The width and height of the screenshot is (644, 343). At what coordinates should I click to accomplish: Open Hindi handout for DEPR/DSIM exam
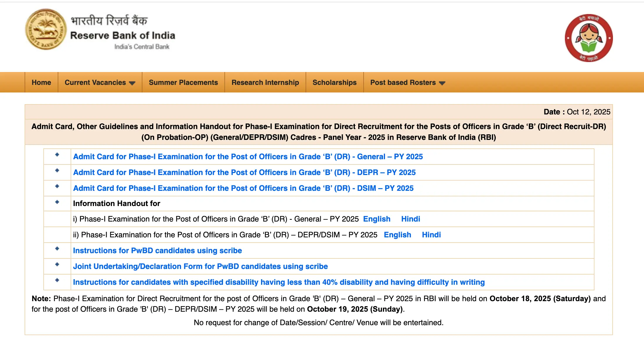pos(431,235)
